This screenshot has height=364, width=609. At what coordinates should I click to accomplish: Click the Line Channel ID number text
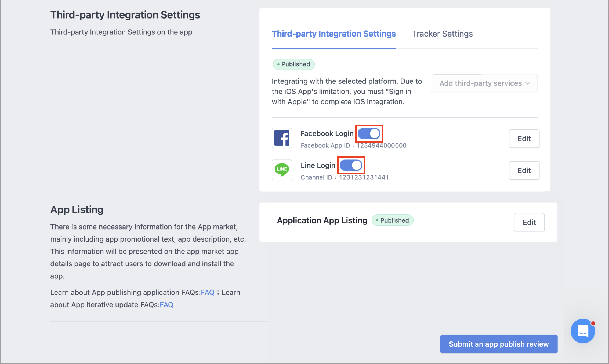(364, 177)
